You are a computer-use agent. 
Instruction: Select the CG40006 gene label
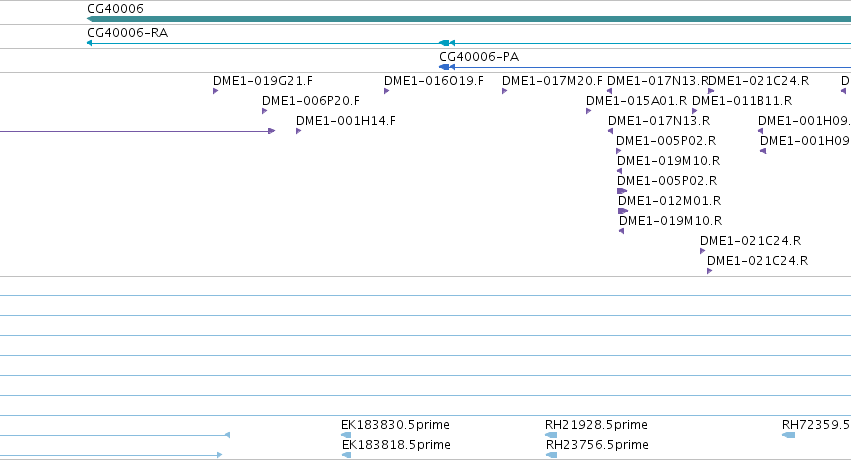115,9
